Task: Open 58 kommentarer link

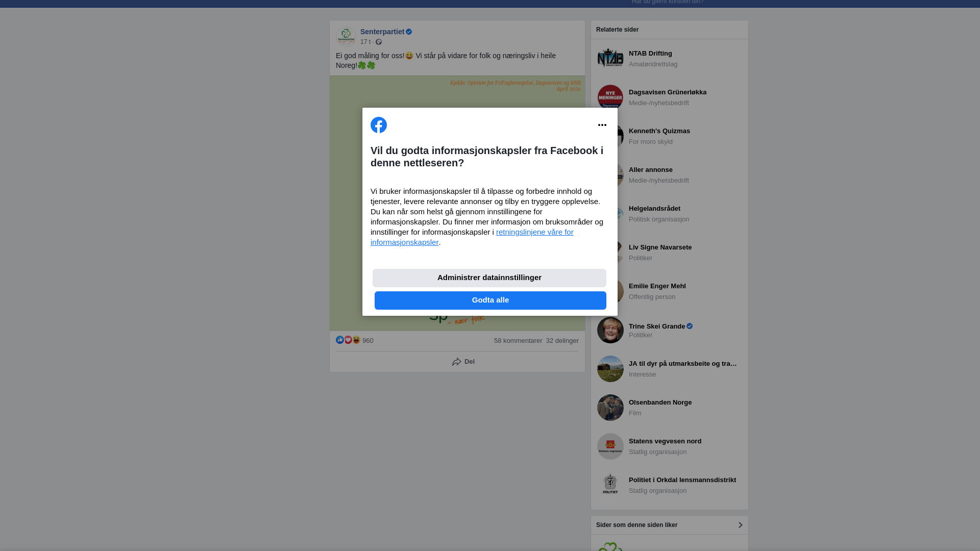Action: 518,341
